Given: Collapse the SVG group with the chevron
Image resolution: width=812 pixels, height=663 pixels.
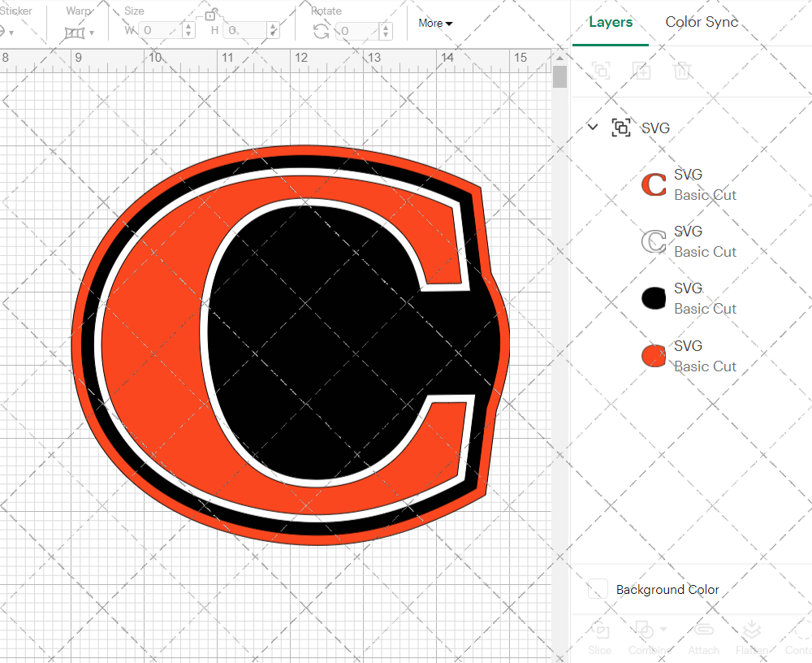Looking at the screenshot, I should click(592, 127).
